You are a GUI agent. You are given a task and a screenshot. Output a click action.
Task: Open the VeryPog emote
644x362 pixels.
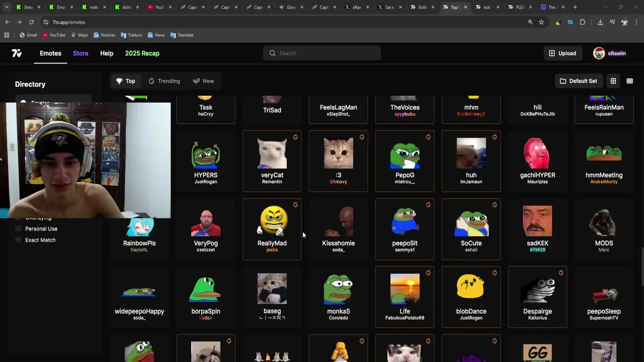click(206, 229)
